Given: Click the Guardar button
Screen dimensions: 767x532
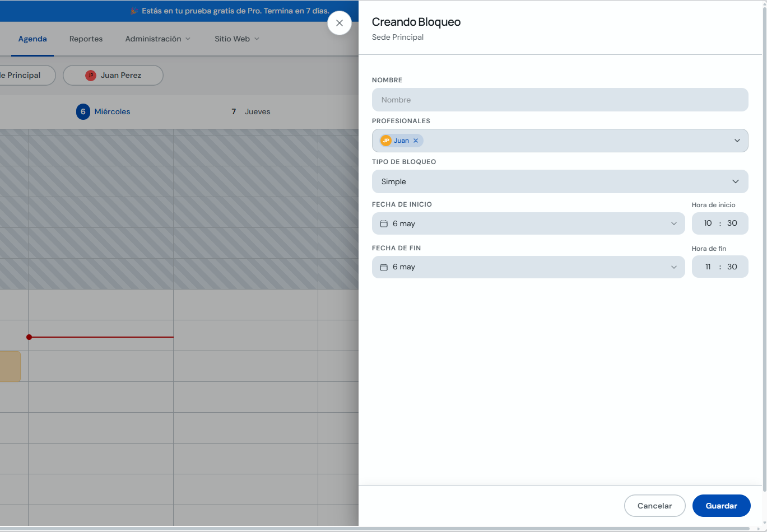Looking at the screenshot, I should click(x=722, y=506).
